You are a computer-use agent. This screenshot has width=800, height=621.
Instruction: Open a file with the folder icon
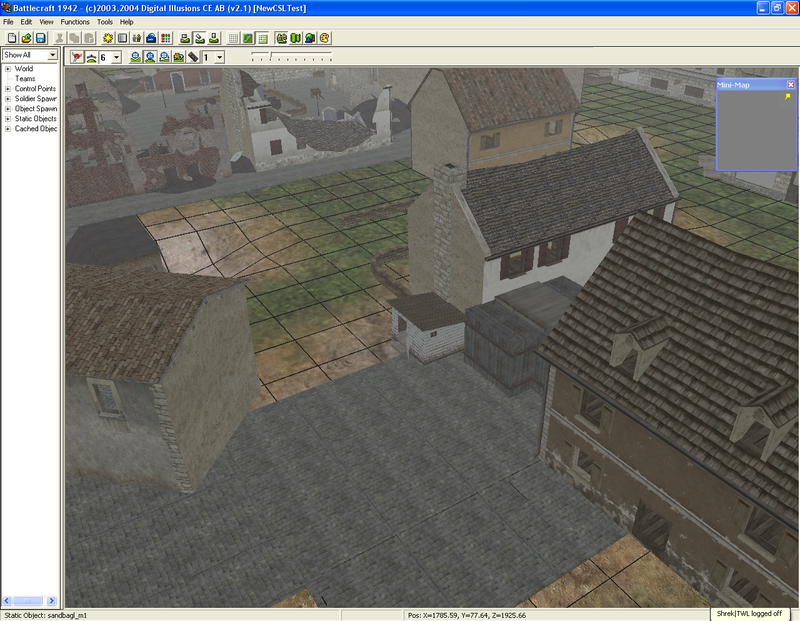coord(27,38)
